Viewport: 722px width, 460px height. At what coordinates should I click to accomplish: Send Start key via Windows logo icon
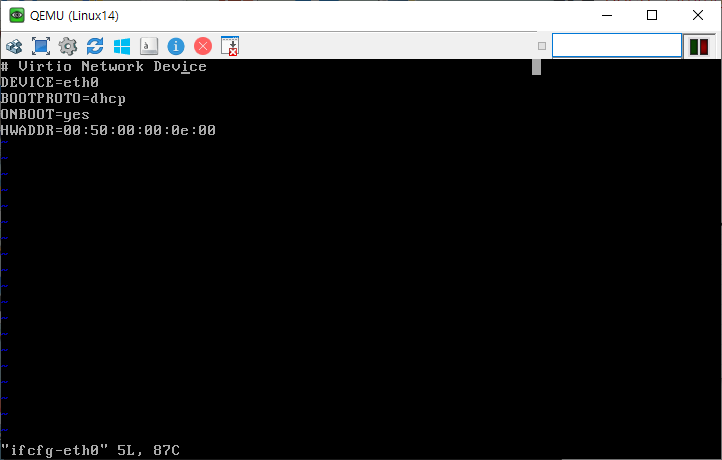click(x=122, y=46)
